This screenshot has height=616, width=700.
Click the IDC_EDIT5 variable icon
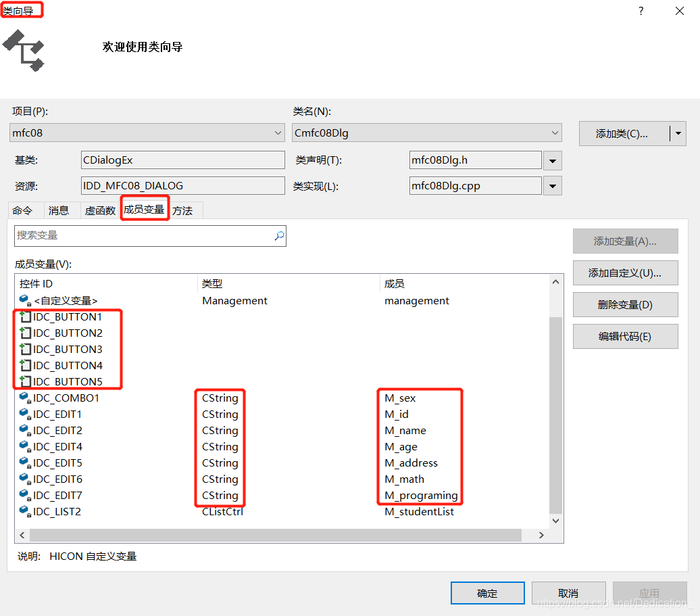click(25, 463)
